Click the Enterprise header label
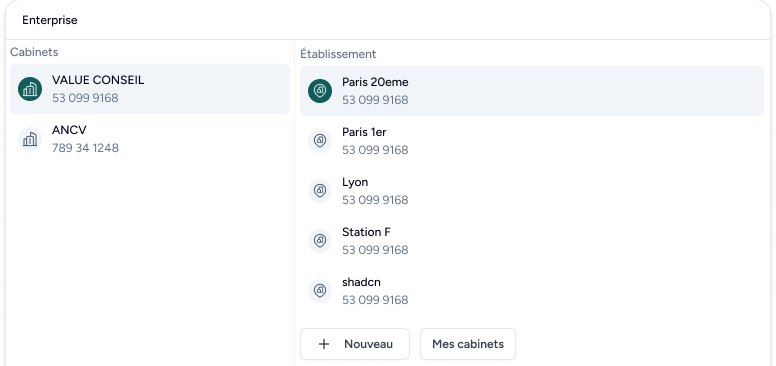This screenshot has height=366, width=776. pos(49,20)
